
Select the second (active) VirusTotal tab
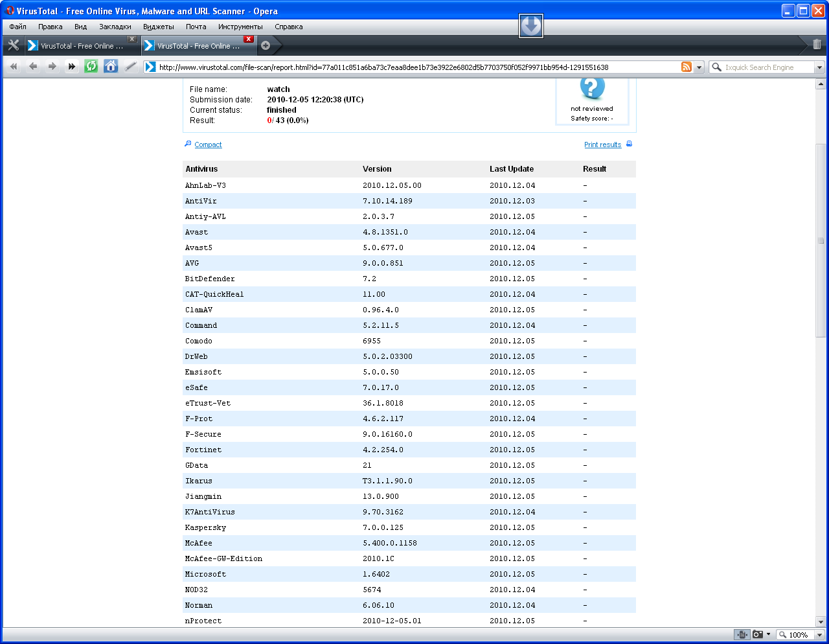coord(198,45)
